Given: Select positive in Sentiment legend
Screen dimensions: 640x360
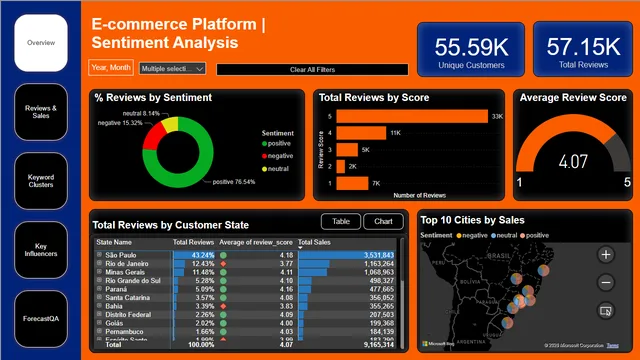Looking at the screenshot, I should [x=276, y=143].
